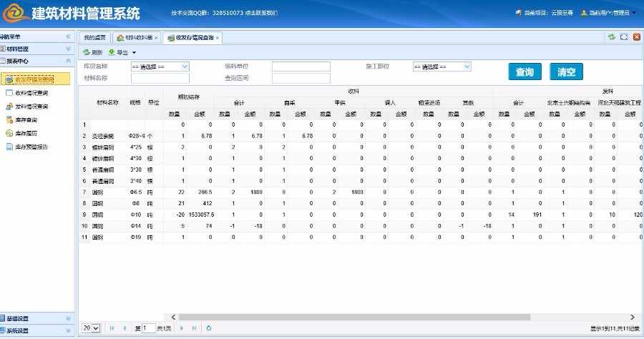The width and height of the screenshot is (644, 339).
Task: Click the 基础设置 section header
Action: (37, 318)
